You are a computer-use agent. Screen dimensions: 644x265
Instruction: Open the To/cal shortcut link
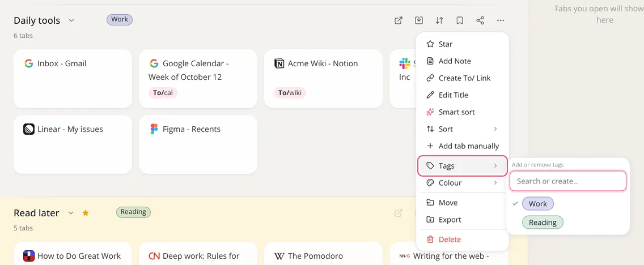(163, 93)
